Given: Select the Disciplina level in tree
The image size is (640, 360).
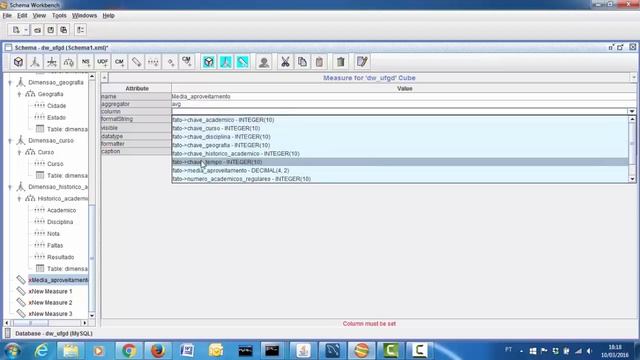Looking at the screenshot, I should 60,222.
